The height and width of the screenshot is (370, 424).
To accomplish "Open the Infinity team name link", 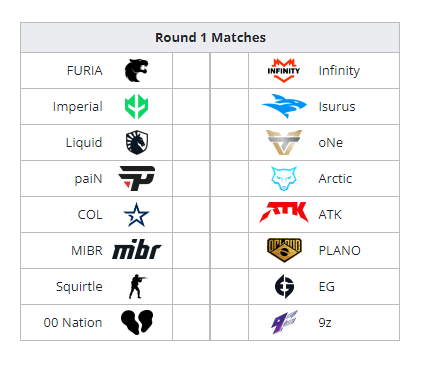I will (339, 71).
